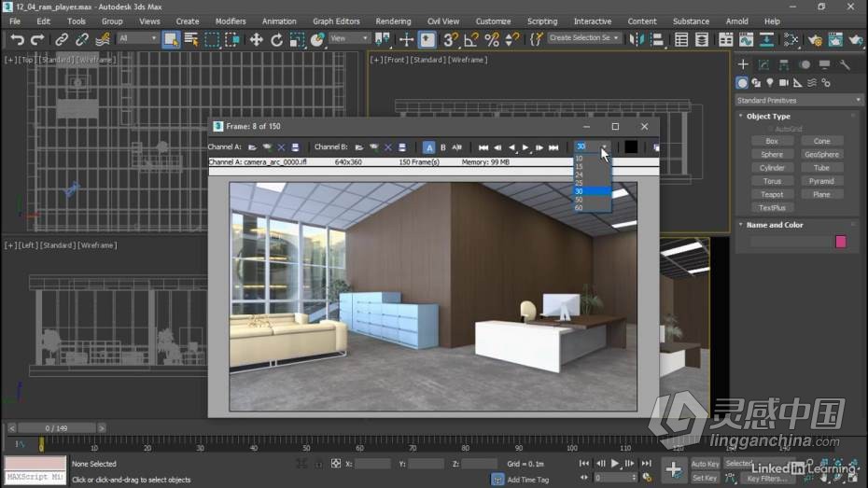Viewport: 868px width, 488px height.
Task: Click the Unlink Selection icon
Action: pyautogui.click(x=82, y=39)
